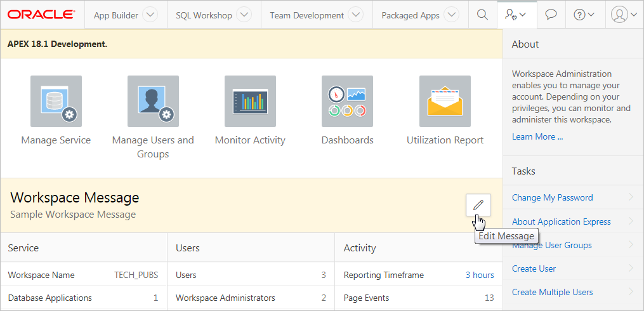Open the Manage Service icon
This screenshot has width=644, height=311.
[56, 102]
